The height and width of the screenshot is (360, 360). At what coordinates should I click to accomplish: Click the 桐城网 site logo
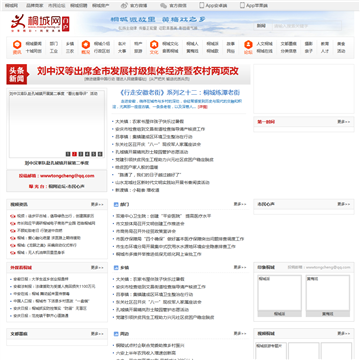point(40,23)
